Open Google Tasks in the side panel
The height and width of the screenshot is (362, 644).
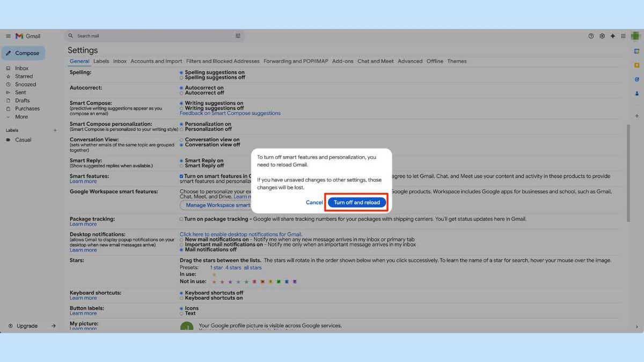tap(636, 79)
